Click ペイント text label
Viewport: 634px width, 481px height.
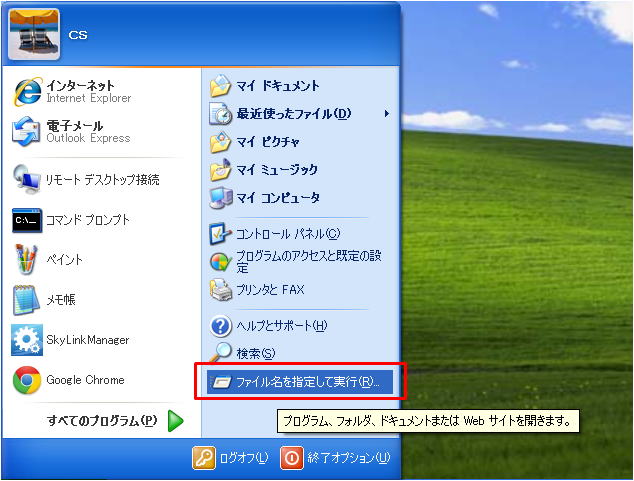click(x=64, y=259)
